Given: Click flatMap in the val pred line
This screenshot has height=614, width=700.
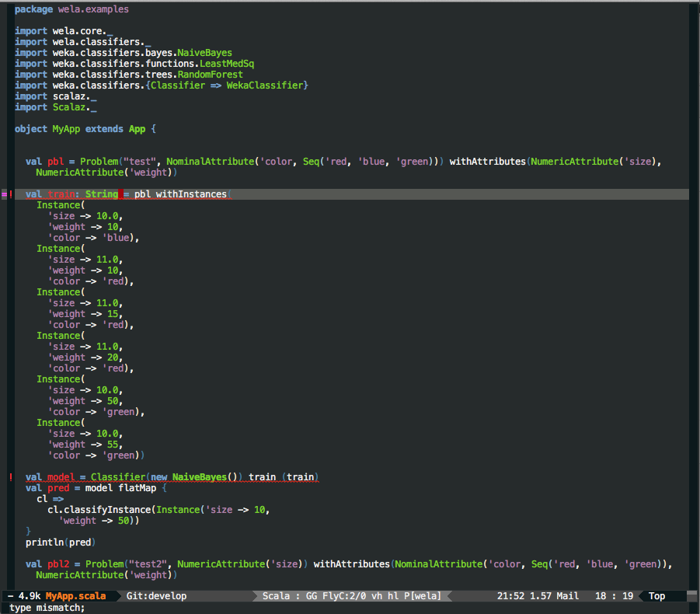Looking at the screenshot, I should point(138,488).
